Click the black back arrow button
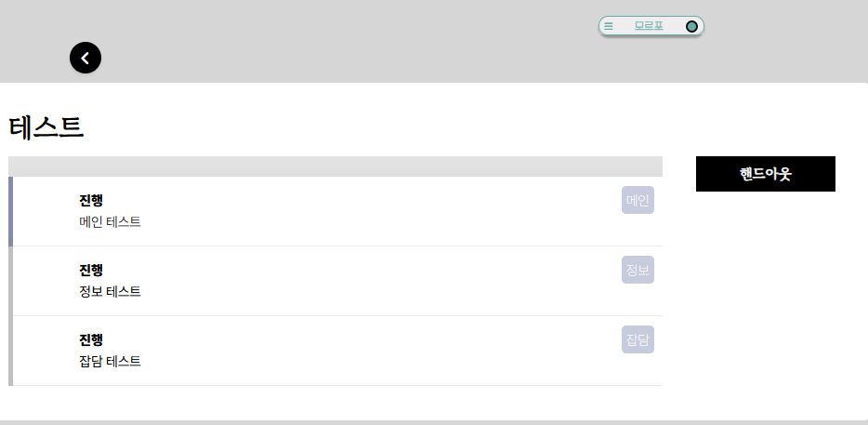Screen dimensions: 868x425 click(x=85, y=58)
